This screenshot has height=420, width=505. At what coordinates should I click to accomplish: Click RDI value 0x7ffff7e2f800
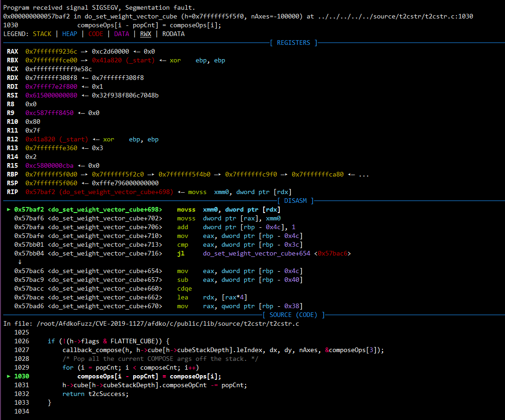pyautogui.click(x=51, y=86)
